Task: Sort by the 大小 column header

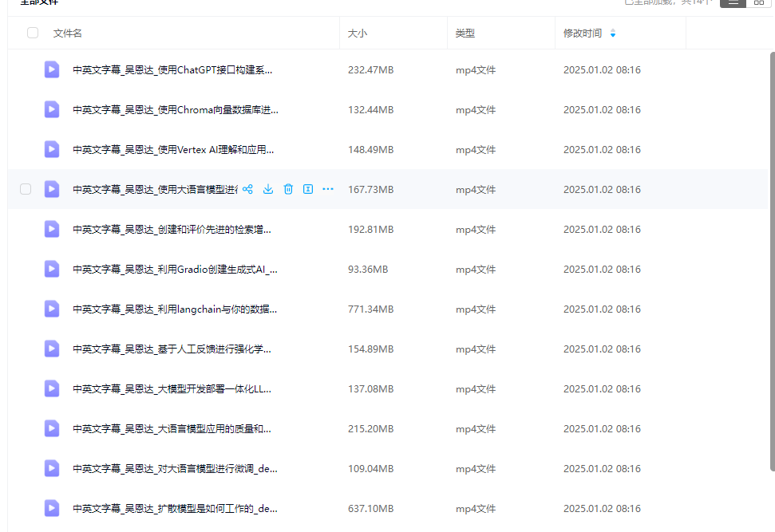Action: pos(358,33)
